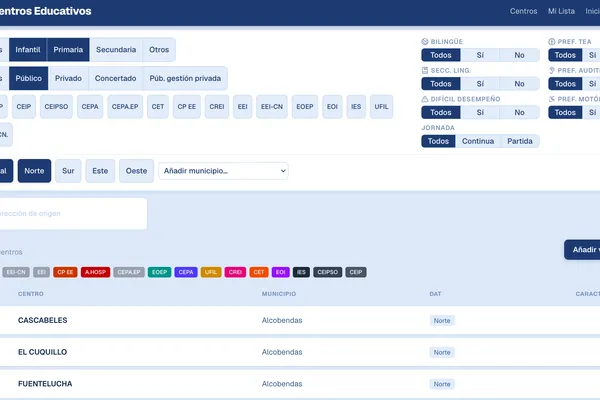Select the Este zone filter
600x400 pixels.
pos(100,171)
